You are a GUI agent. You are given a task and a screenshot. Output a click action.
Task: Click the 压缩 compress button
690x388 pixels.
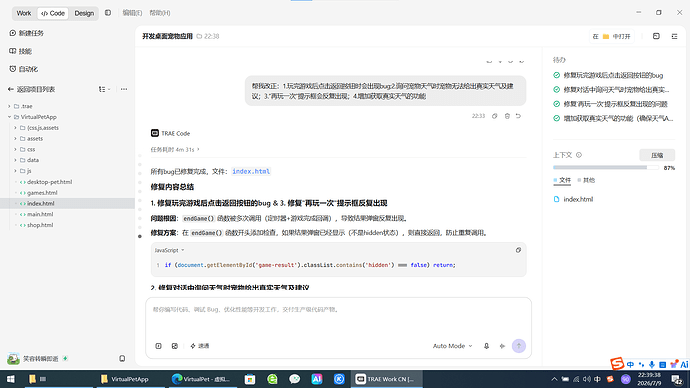657,155
